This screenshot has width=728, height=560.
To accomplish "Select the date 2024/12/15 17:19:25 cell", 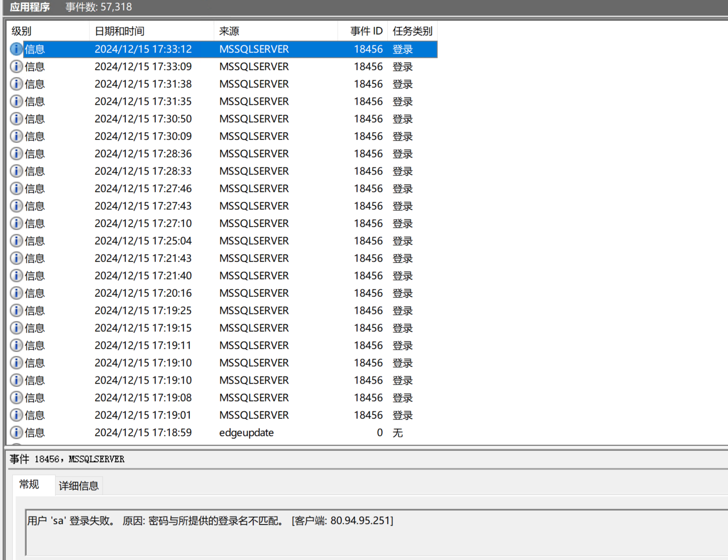I will [143, 311].
